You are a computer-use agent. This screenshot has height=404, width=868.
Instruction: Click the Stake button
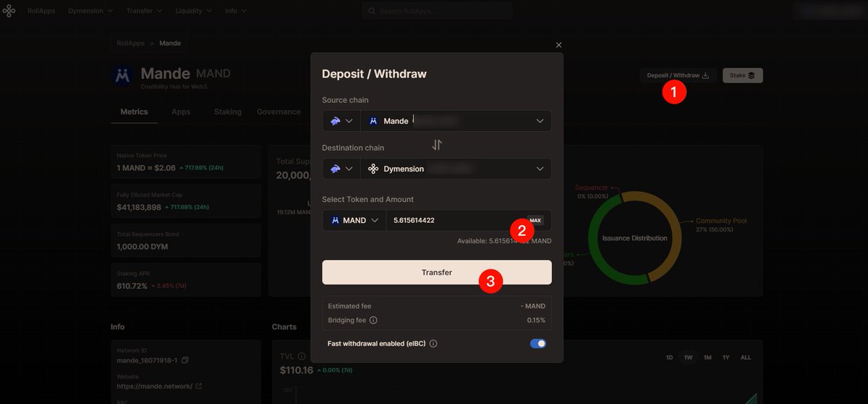[742, 75]
